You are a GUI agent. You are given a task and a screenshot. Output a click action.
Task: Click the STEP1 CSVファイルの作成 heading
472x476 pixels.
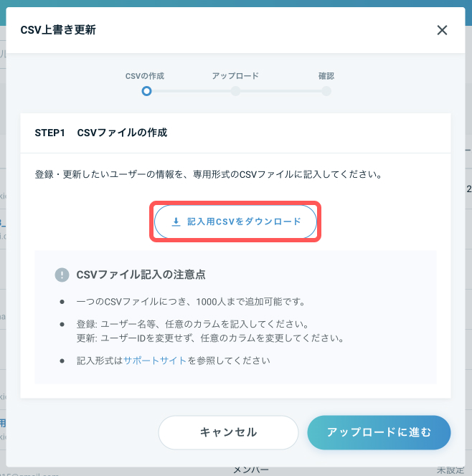101,133
